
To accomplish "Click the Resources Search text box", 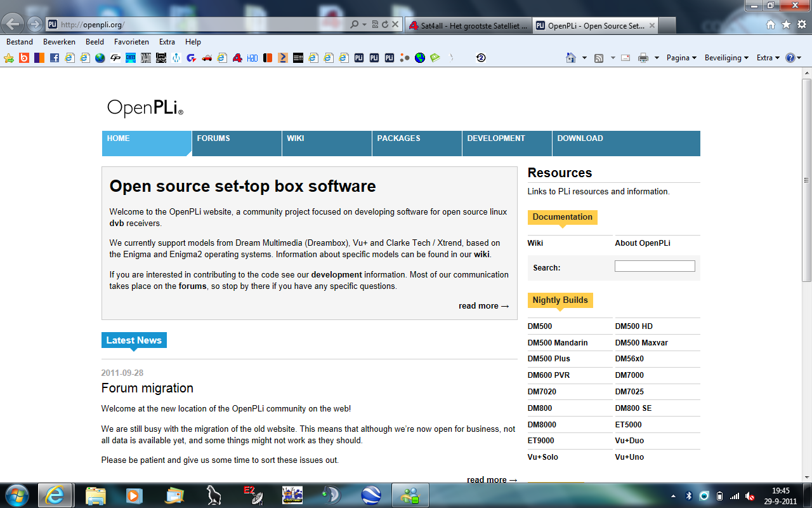I will tap(655, 267).
